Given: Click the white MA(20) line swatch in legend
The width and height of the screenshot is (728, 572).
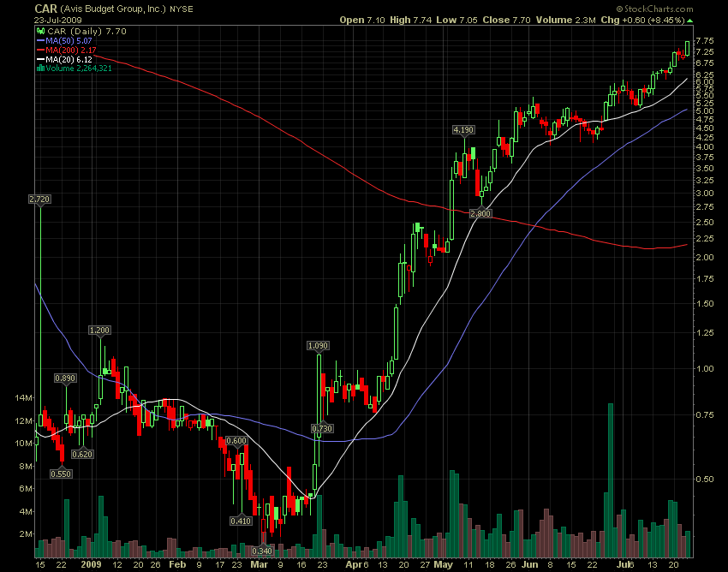Looking at the screenshot, I should point(40,59).
